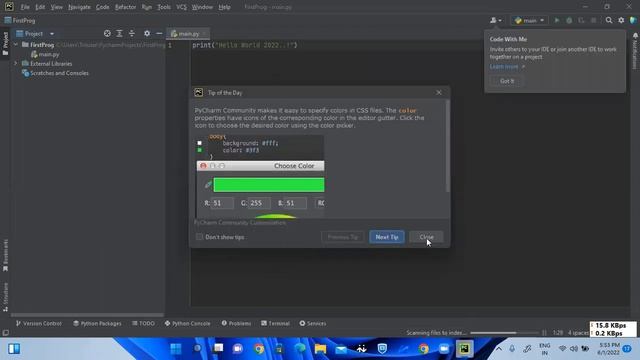Viewport: 640px width, 360px height.
Task: Show hidden system tray icons chevron
Action: coord(499,349)
